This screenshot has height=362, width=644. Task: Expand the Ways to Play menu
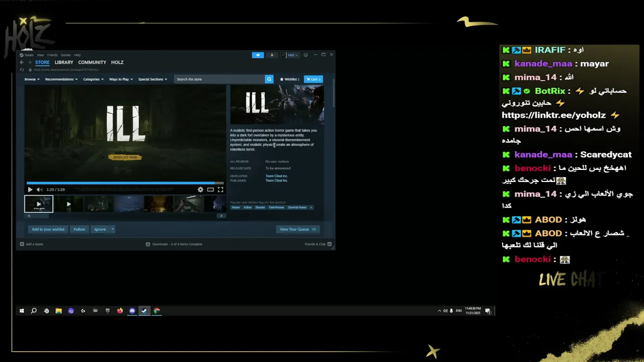[x=121, y=79]
